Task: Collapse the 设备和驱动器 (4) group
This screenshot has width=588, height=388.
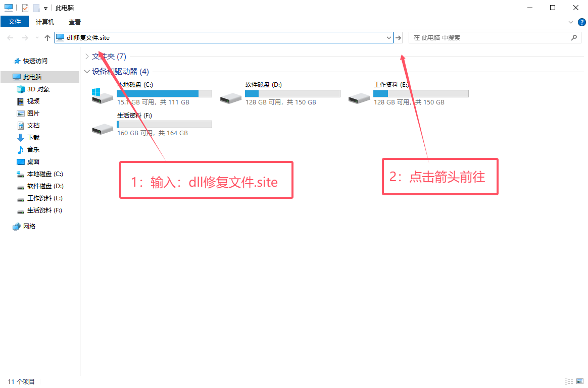Action: pos(87,72)
